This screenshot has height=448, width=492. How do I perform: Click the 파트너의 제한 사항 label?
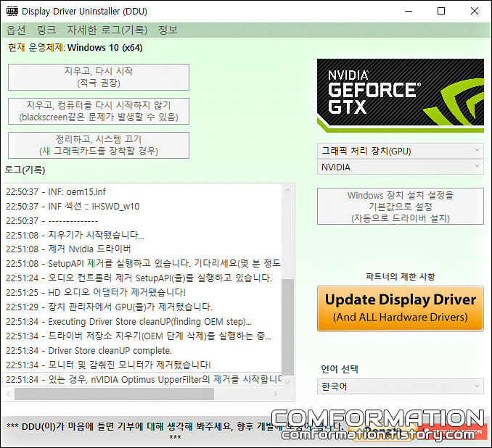[x=401, y=277]
